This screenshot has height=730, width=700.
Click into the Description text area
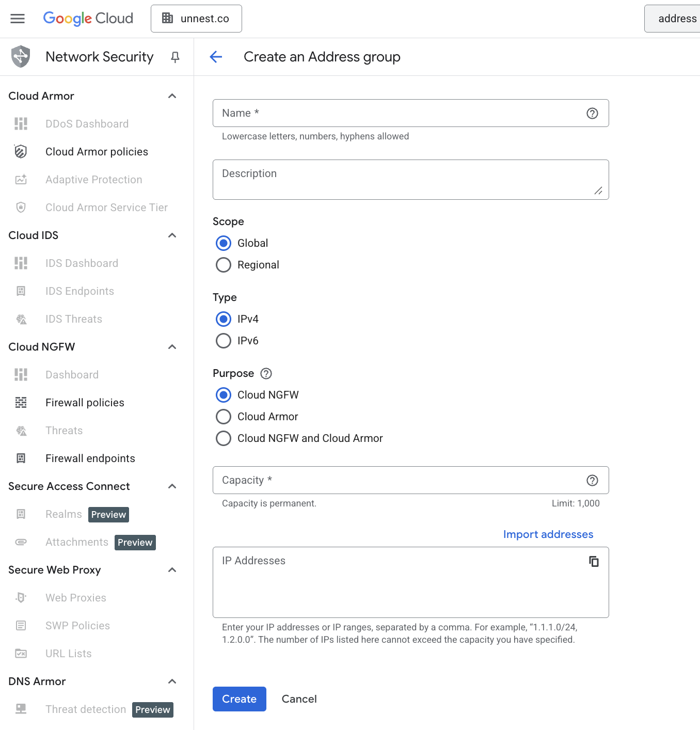[410, 180]
